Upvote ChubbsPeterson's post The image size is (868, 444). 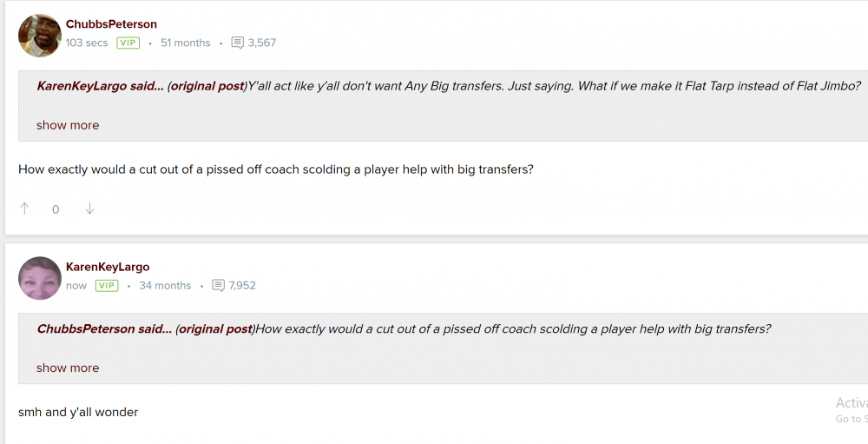click(24, 209)
